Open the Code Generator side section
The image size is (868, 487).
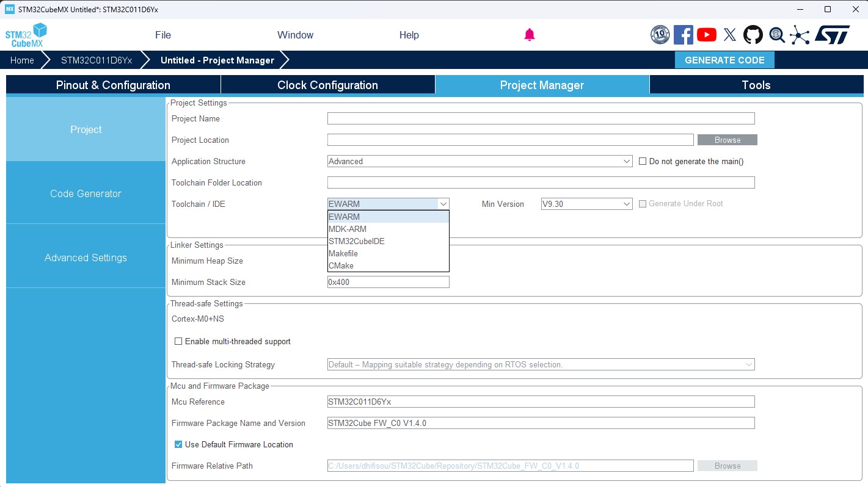click(86, 193)
